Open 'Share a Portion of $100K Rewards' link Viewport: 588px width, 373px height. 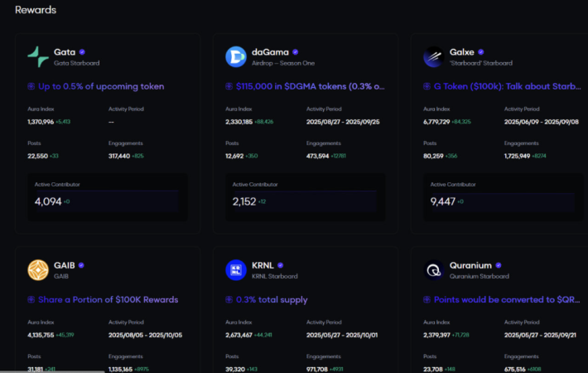coord(108,299)
